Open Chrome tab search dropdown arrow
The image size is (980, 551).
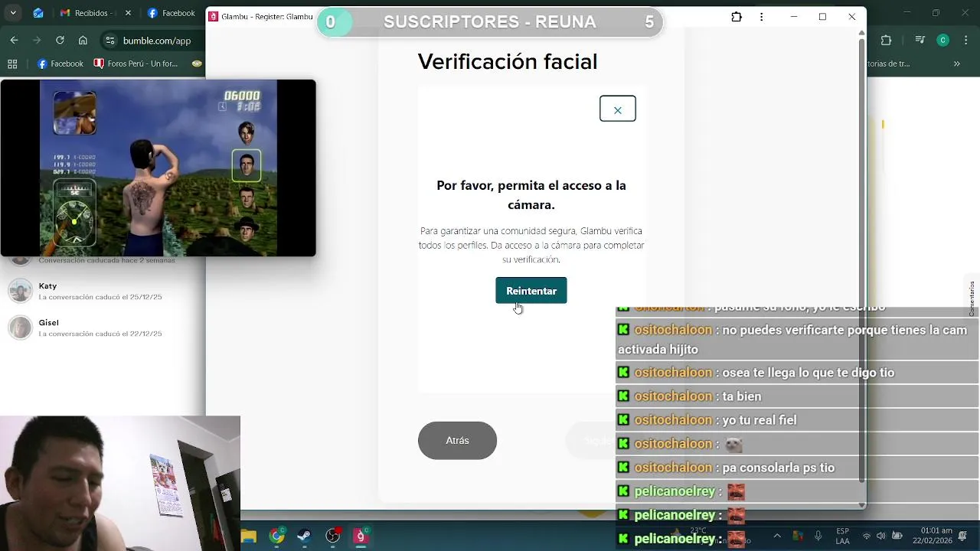click(14, 13)
